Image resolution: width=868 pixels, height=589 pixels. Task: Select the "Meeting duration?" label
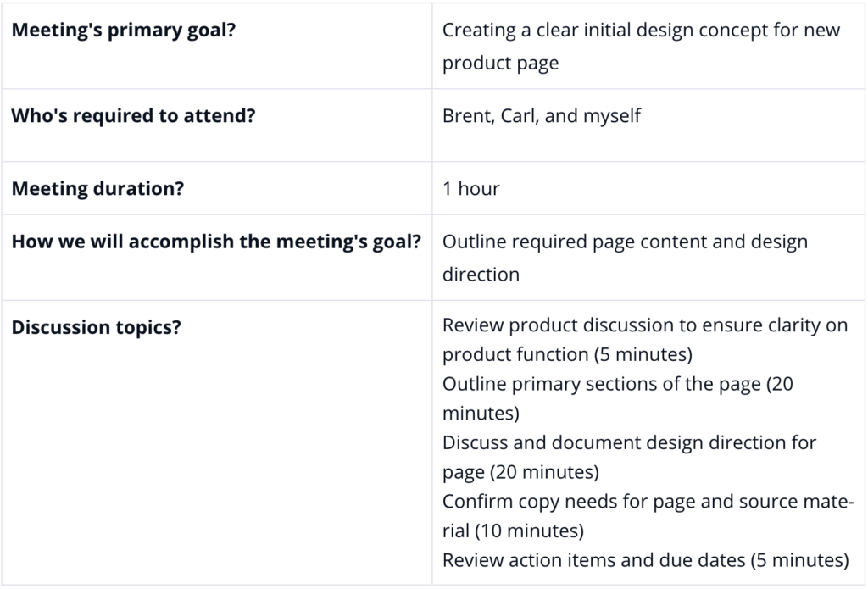click(97, 189)
